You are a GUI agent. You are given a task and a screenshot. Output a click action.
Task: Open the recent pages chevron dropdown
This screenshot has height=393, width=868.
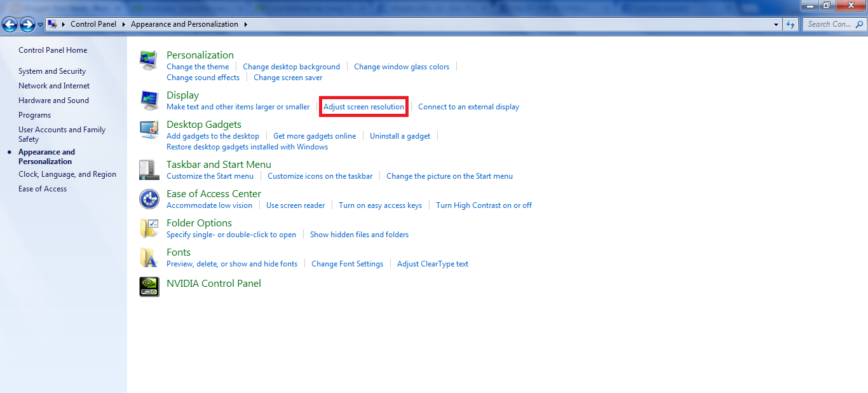[39, 24]
